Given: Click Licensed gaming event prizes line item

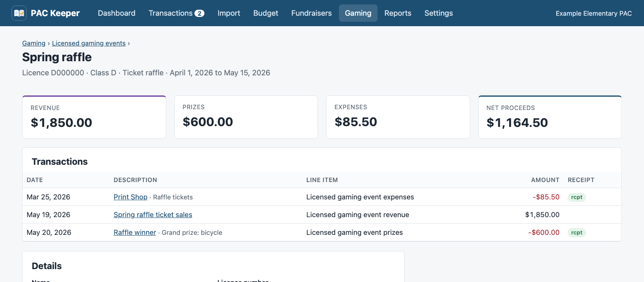Looking at the screenshot, I should tap(354, 232).
